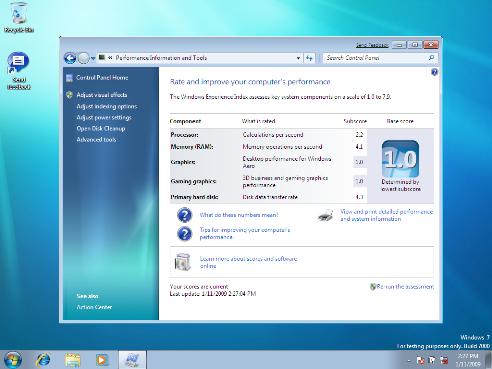
Task: Open tips for improving computer's performance
Action: [x=245, y=233]
